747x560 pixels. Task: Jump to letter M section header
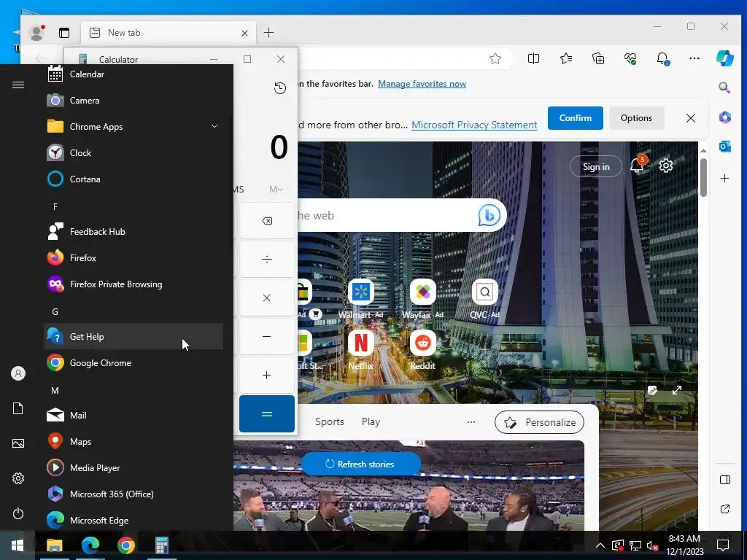click(55, 391)
